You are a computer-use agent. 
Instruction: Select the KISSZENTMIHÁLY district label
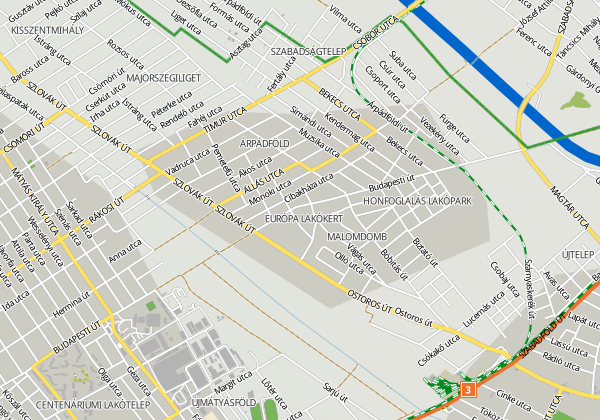(x=47, y=30)
